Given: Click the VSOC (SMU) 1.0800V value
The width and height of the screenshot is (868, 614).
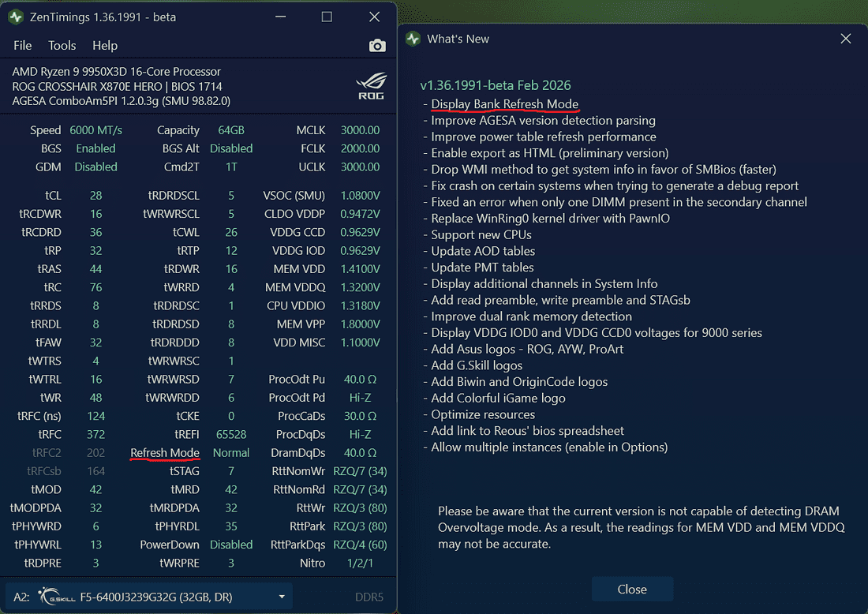Looking at the screenshot, I should (x=360, y=196).
